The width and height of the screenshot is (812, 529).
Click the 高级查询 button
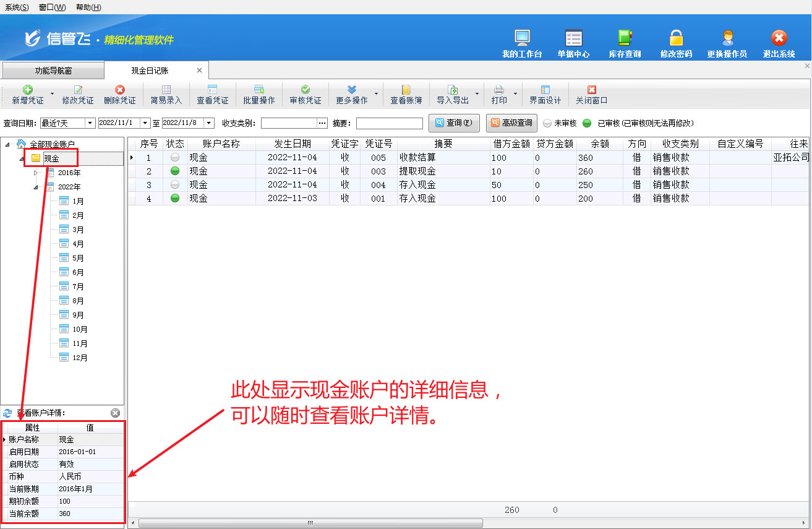click(x=511, y=123)
